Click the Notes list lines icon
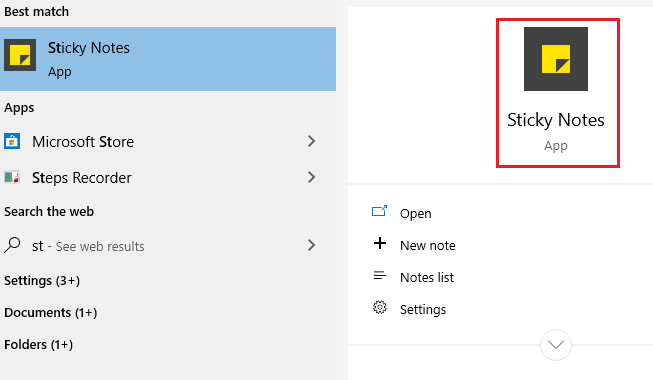This screenshot has width=653, height=380. pyautogui.click(x=379, y=275)
